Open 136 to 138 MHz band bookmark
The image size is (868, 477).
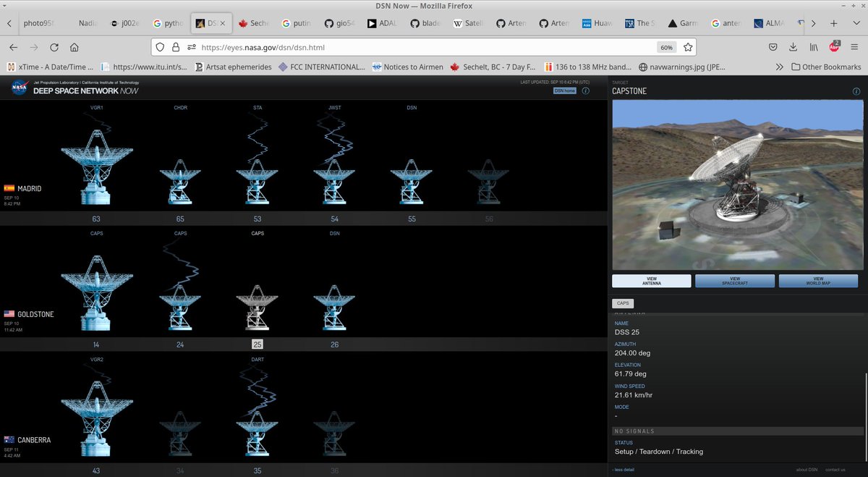pos(588,67)
